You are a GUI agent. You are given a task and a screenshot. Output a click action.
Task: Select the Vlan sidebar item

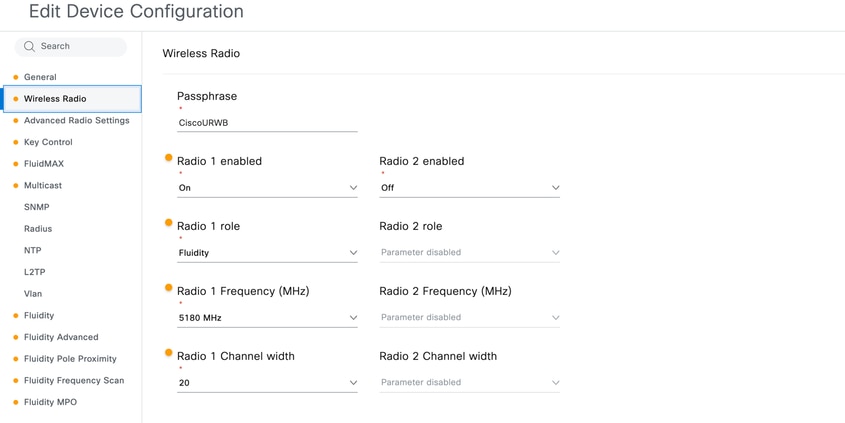click(x=33, y=294)
